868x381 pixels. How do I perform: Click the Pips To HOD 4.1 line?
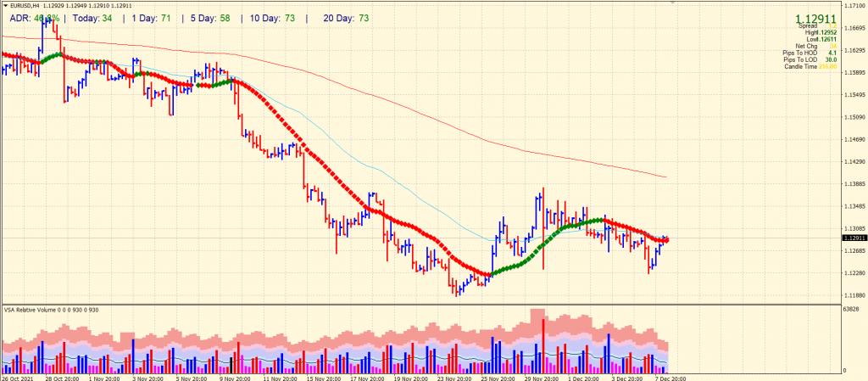(810, 53)
